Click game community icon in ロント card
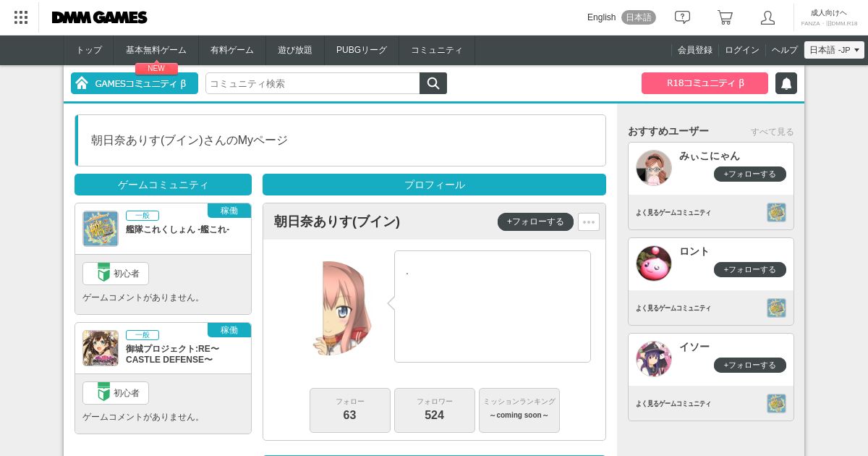The image size is (868, 456). pyautogui.click(x=776, y=308)
